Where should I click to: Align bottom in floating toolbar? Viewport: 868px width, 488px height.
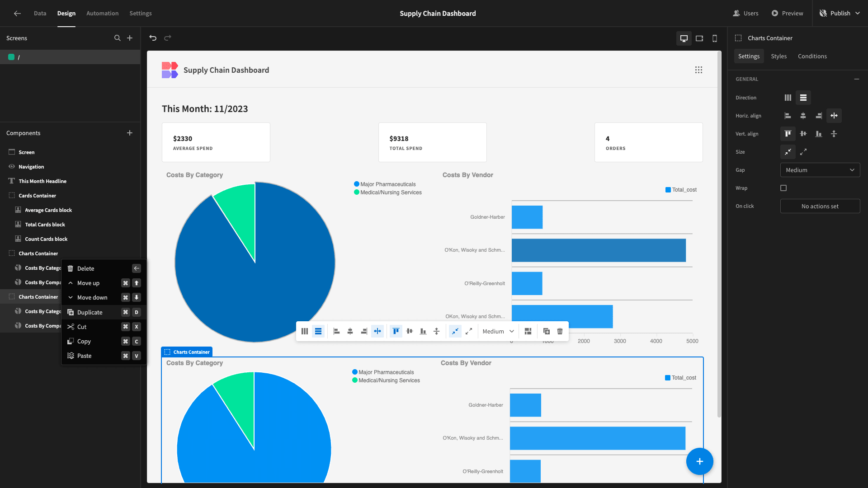tap(423, 331)
